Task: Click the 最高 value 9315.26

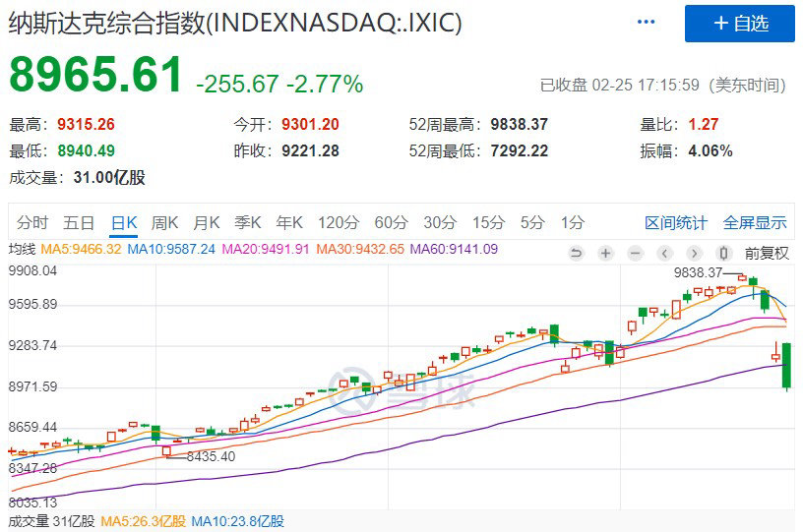Action: (x=86, y=124)
